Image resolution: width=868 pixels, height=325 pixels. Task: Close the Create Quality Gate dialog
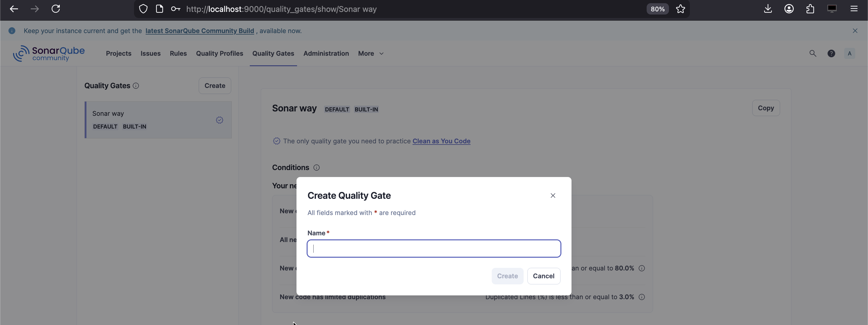553,196
